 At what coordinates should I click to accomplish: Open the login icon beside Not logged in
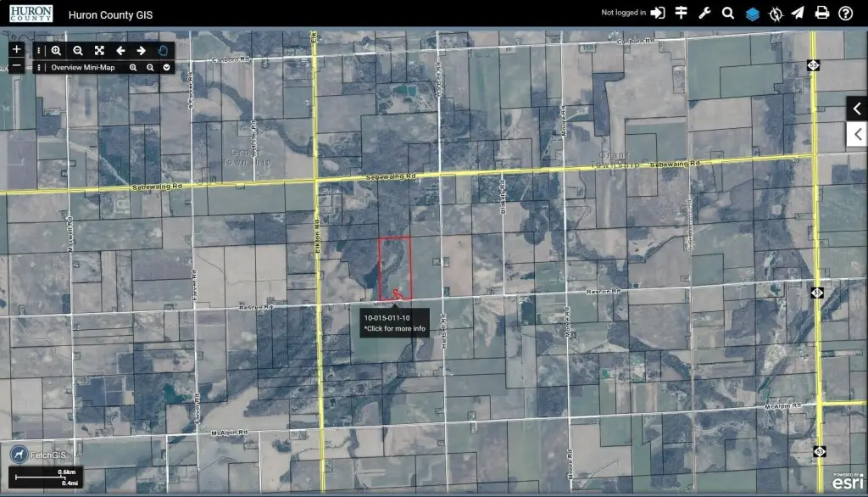[x=658, y=13]
